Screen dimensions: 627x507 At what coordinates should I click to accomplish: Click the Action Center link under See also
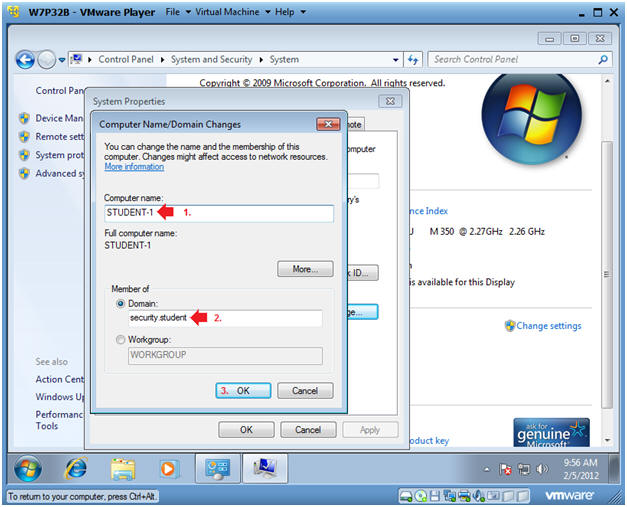point(60,379)
